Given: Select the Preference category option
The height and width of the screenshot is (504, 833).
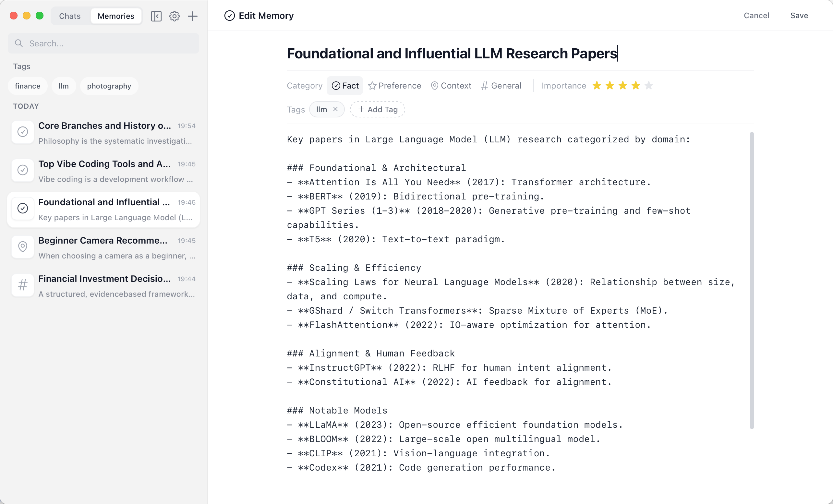Looking at the screenshot, I should [x=394, y=86].
